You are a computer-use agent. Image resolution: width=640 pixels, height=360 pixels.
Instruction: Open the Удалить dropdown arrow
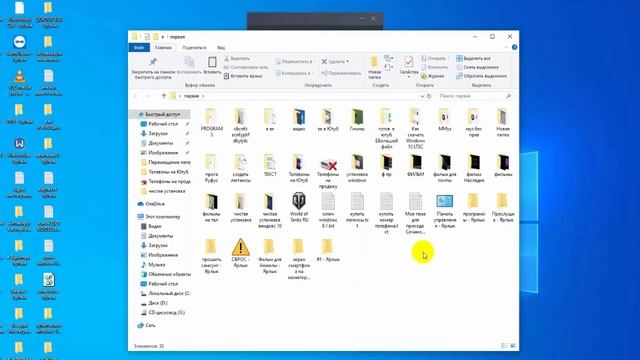tap(347, 62)
